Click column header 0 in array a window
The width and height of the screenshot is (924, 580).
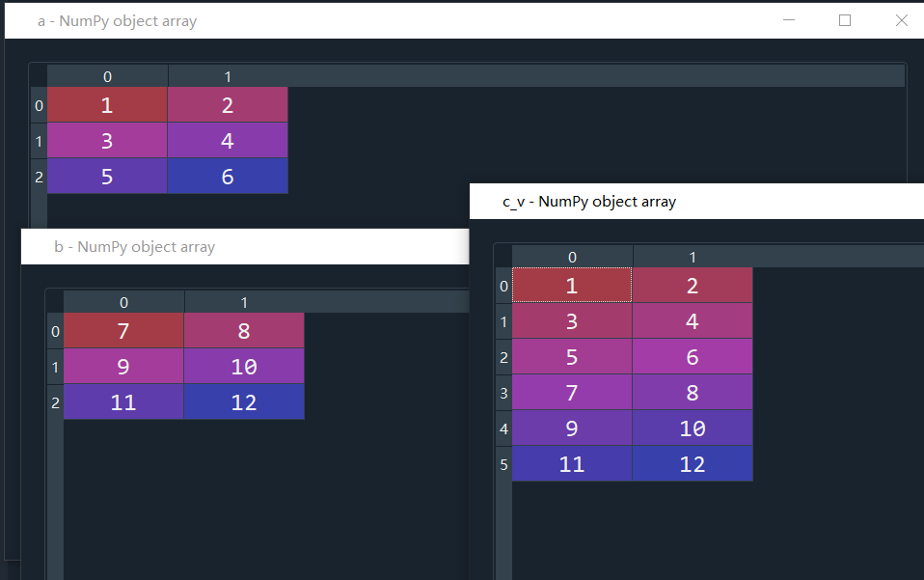[107, 76]
